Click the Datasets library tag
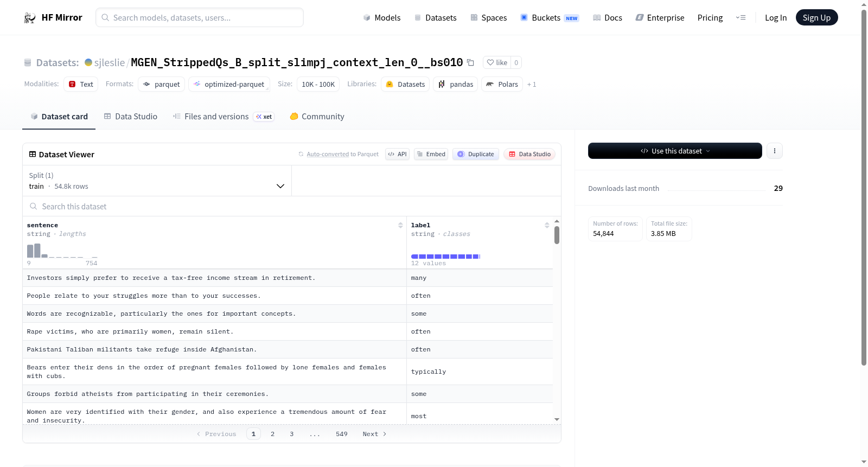 coord(405,84)
